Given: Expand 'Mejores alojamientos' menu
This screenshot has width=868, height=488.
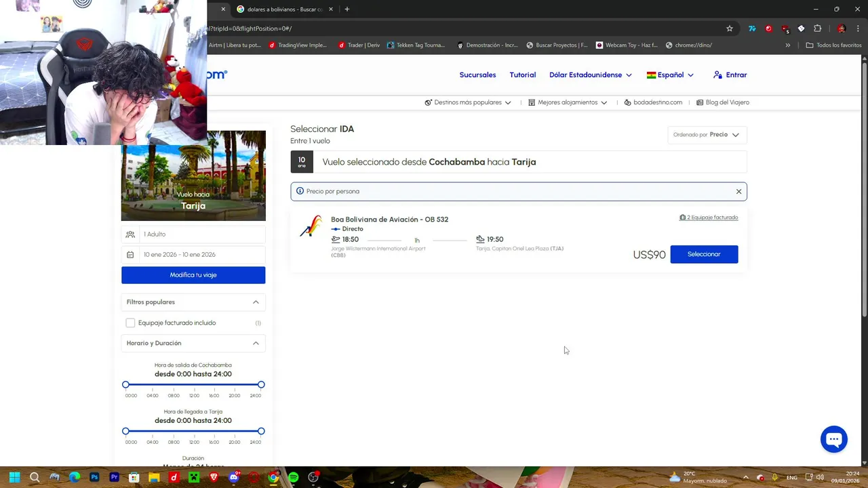Looking at the screenshot, I should point(568,102).
